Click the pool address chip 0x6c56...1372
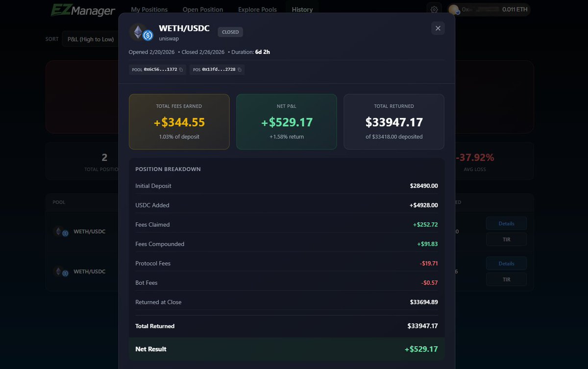Image resolution: width=588 pixels, height=369 pixels. coord(157,70)
